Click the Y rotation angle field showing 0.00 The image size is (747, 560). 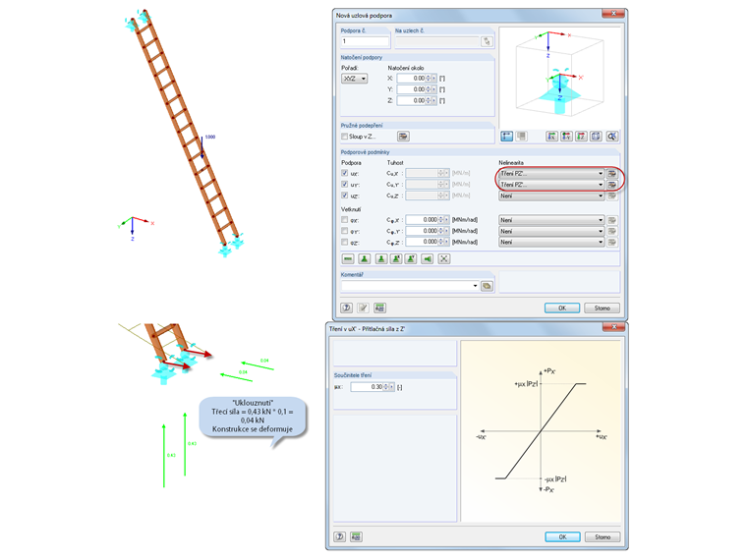coord(411,89)
